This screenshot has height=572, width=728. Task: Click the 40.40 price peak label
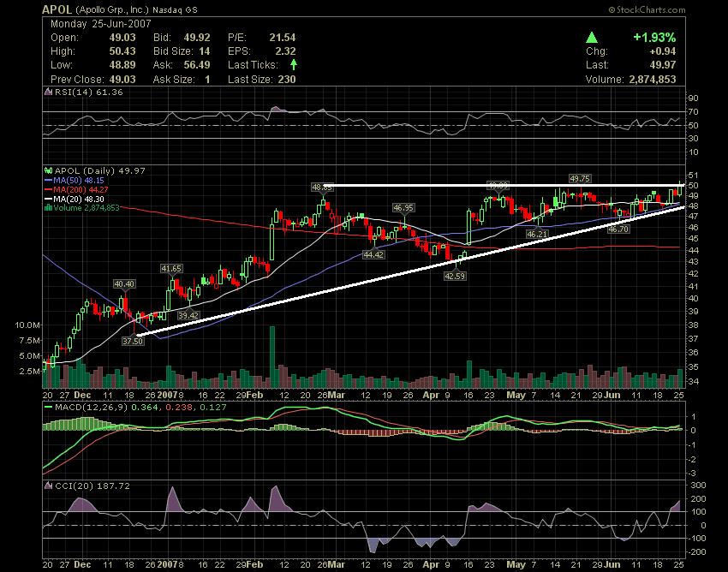(x=124, y=284)
